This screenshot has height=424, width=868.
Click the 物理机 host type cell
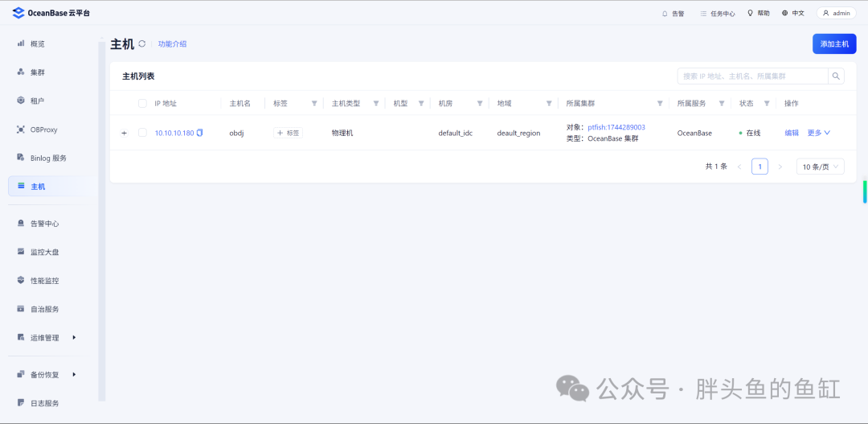click(x=342, y=133)
